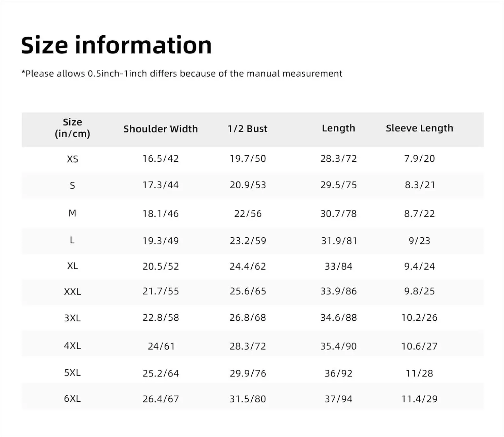Viewport: 504px width, 437px height.
Task: Click the manual measurement disclaimer note
Action: [x=182, y=74]
